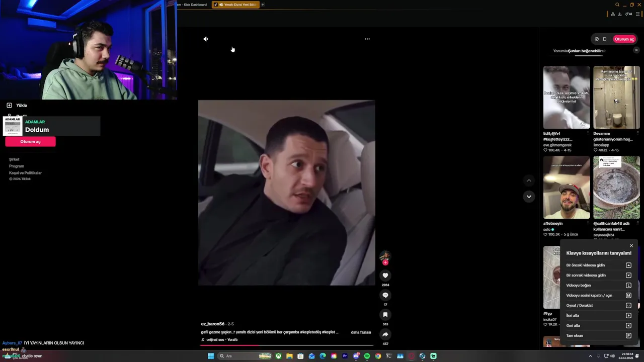Screen dimensions: 644x362
Task: Open 'Doldum' song overlay by ADAMLAR
Action: point(52,126)
